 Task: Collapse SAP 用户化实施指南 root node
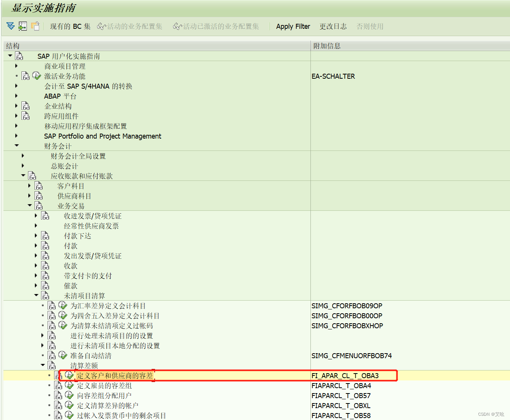pyautogui.click(x=10, y=56)
